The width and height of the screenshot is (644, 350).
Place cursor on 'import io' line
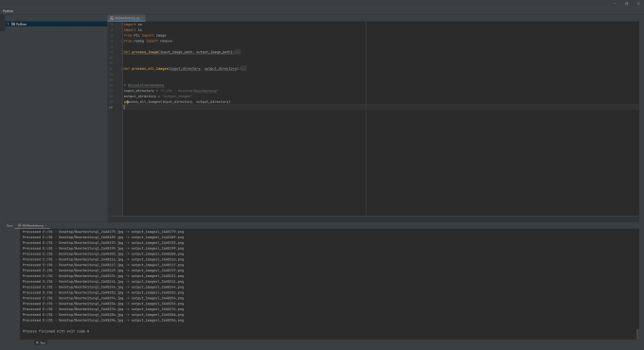[x=133, y=30]
